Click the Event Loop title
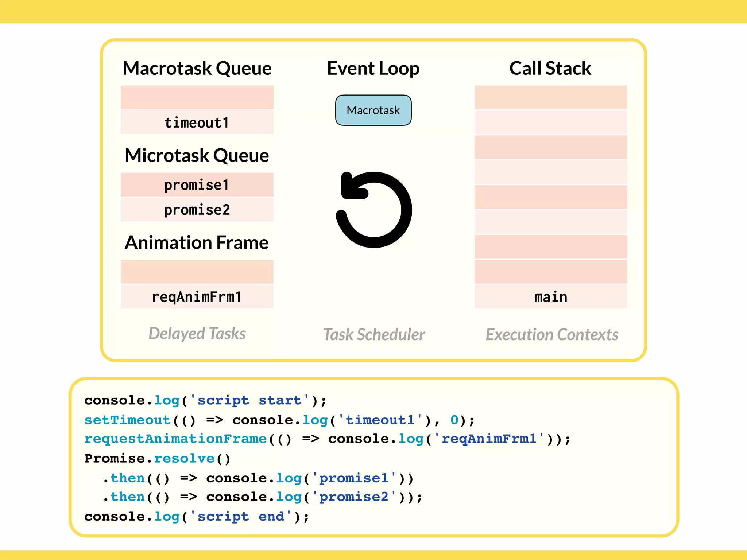This screenshot has width=747, height=560. pyautogui.click(x=373, y=68)
